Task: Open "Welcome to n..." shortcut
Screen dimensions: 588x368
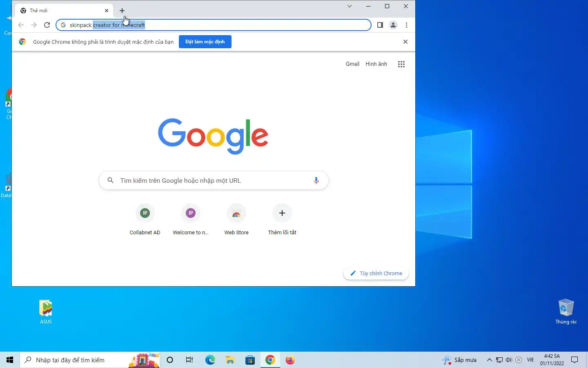Action: coord(191,220)
